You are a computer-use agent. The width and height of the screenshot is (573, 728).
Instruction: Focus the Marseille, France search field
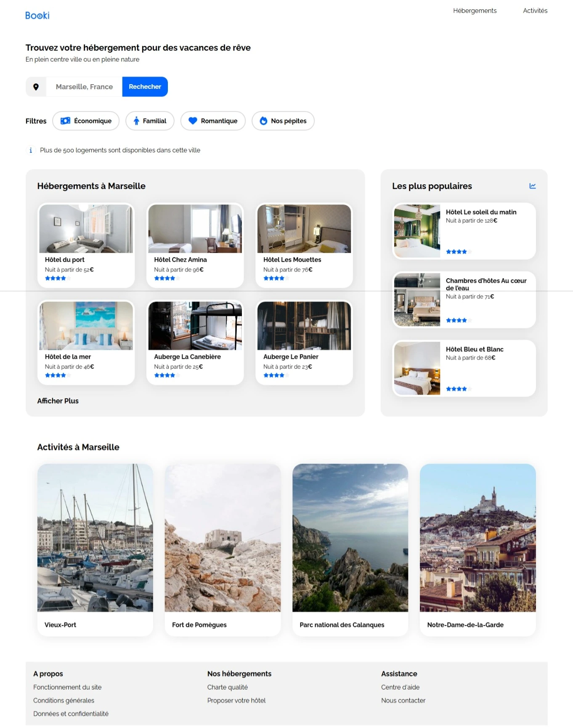(85, 87)
